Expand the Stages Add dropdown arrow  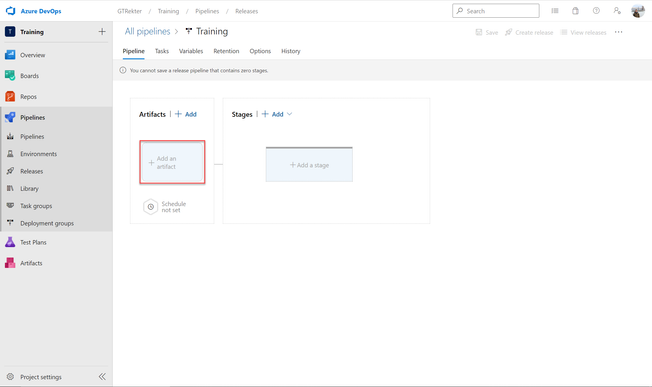coord(289,114)
